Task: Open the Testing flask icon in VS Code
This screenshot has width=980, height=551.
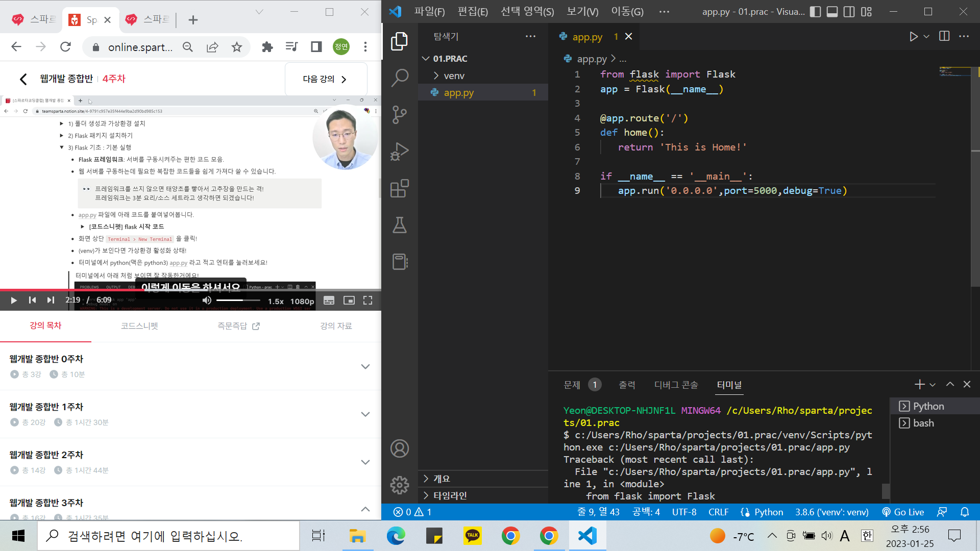Action: coord(400,225)
